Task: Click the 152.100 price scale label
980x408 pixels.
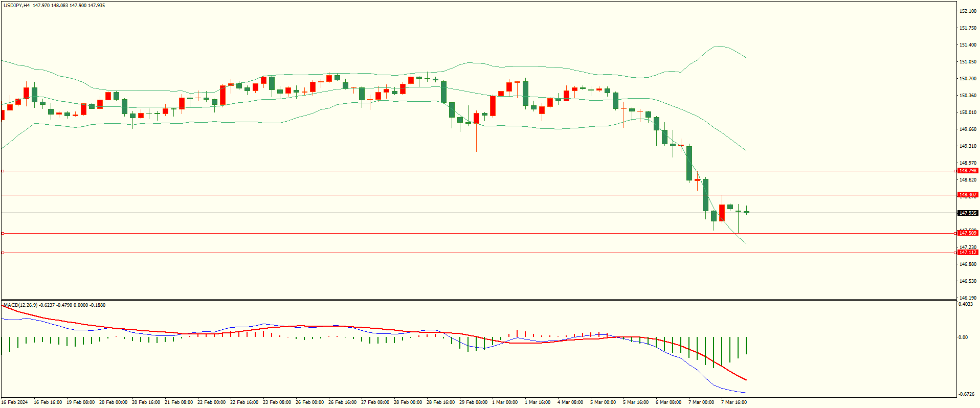Action: pyautogui.click(x=968, y=11)
